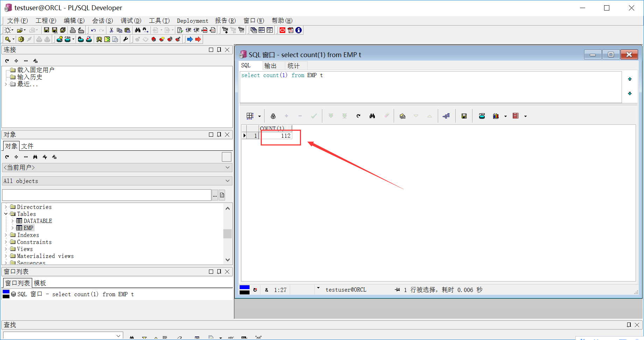
Task: Expand the Views tree node
Action: point(6,249)
